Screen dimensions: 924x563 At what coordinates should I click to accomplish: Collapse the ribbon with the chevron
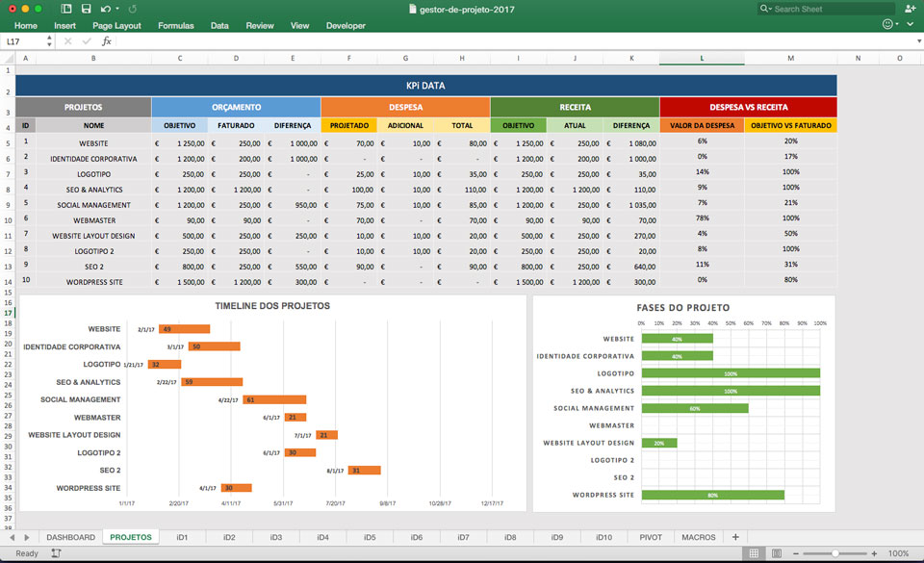pyautogui.click(x=911, y=24)
